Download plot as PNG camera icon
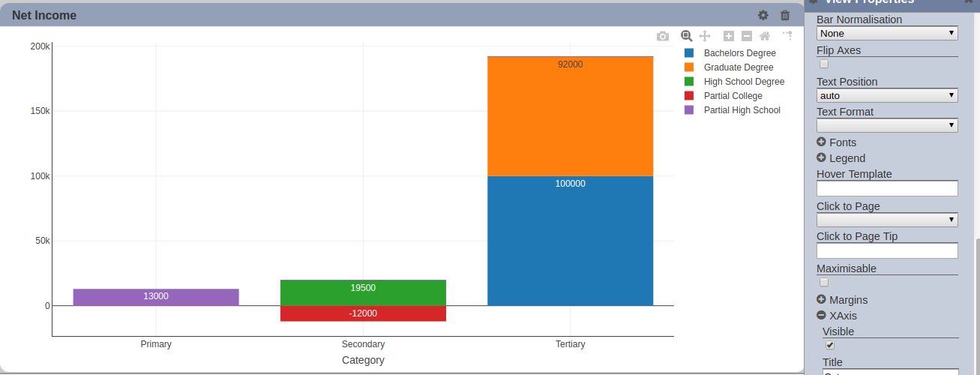Screen dimensions: 980x375 click(662, 36)
